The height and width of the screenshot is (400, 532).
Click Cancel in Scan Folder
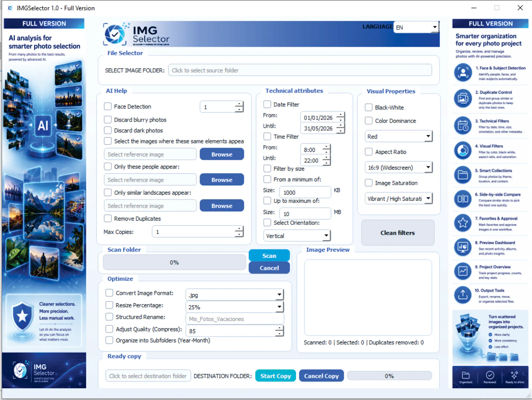269,268
